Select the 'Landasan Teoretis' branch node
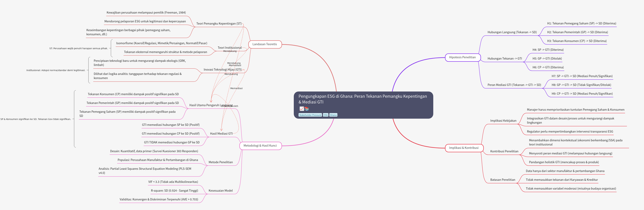 (264, 44)
